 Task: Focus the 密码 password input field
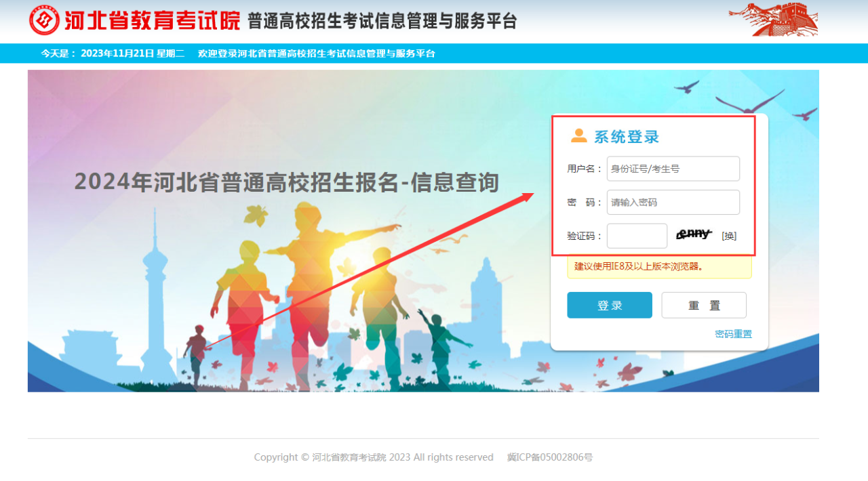tap(673, 202)
